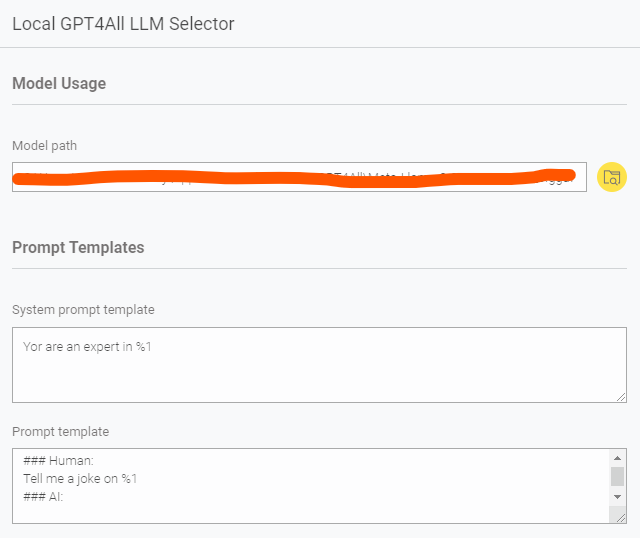Click the 'Local GPT4All LLM Selector' title
The height and width of the screenshot is (538, 640).
(123, 24)
